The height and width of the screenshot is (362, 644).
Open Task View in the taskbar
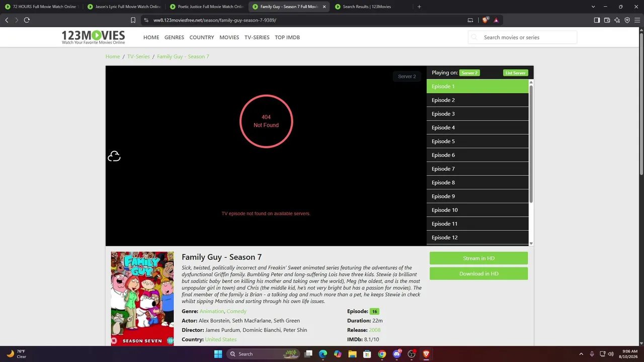[308, 354]
